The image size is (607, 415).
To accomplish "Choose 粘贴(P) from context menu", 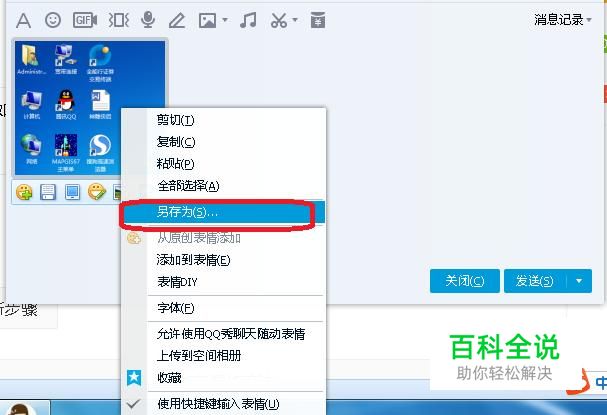I will (223, 164).
